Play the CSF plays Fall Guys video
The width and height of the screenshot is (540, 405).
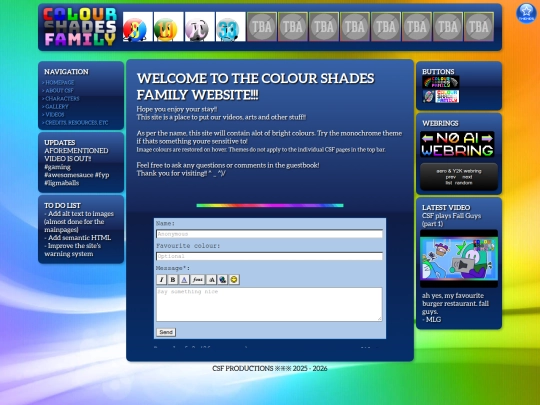pyautogui.click(x=459, y=259)
